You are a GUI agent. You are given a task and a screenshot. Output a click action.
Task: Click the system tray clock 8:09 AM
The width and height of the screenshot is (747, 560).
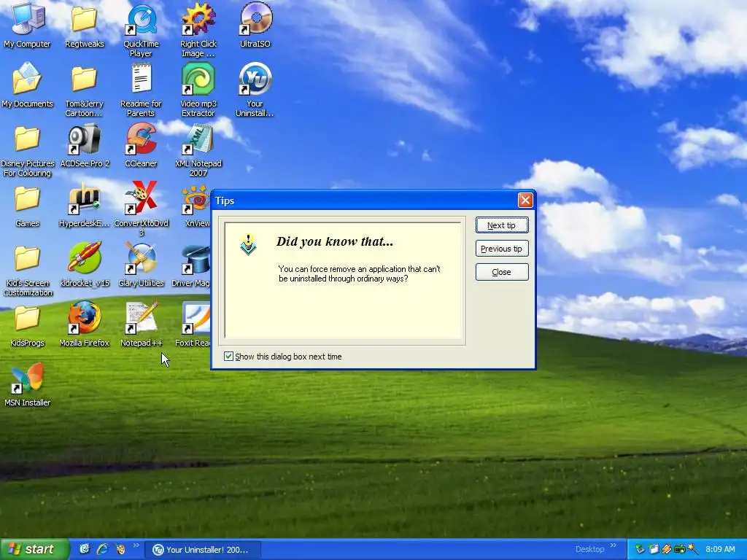[x=720, y=549]
